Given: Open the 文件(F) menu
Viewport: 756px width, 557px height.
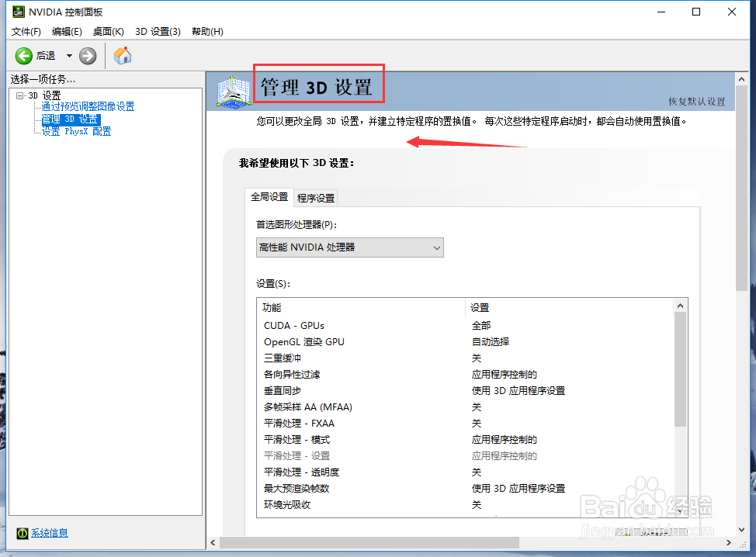Looking at the screenshot, I should click(x=26, y=31).
